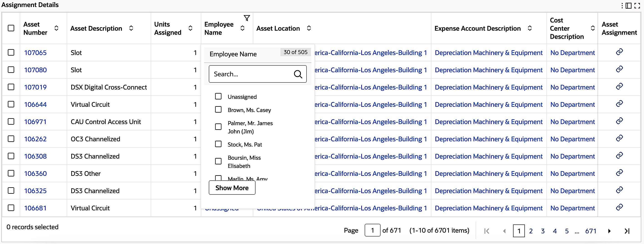Viewport: 644px width, 244px height.
Task: Check the row for asset 106262
Action: point(11,139)
